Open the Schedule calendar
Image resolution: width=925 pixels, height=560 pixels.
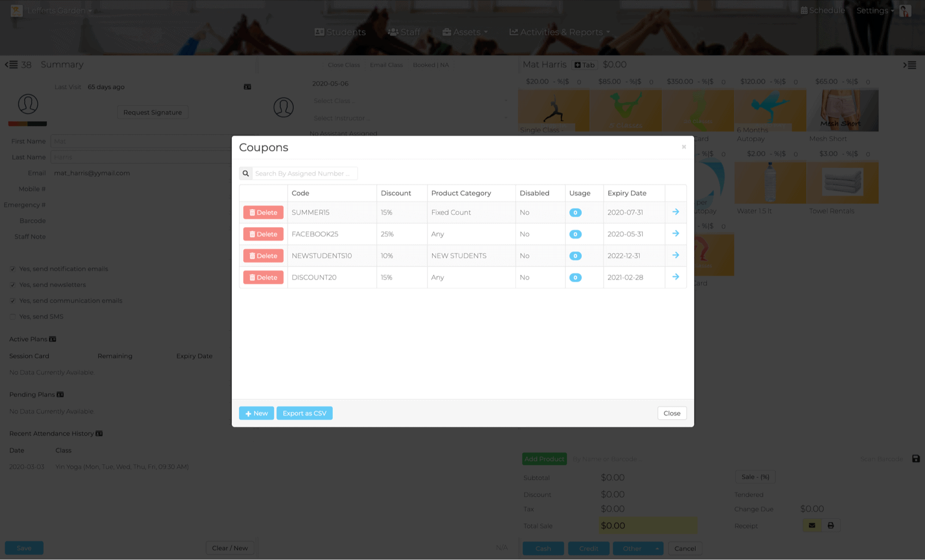coord(823,10)
